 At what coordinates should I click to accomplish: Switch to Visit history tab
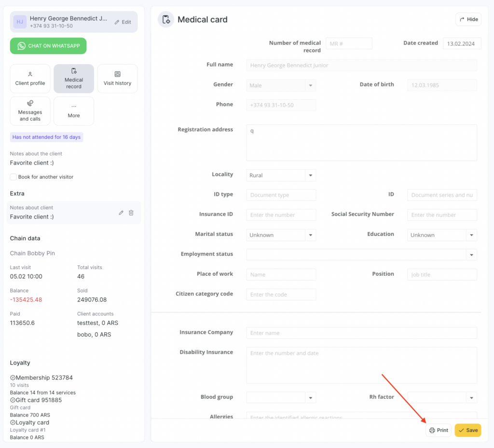(x=117, y=79)
